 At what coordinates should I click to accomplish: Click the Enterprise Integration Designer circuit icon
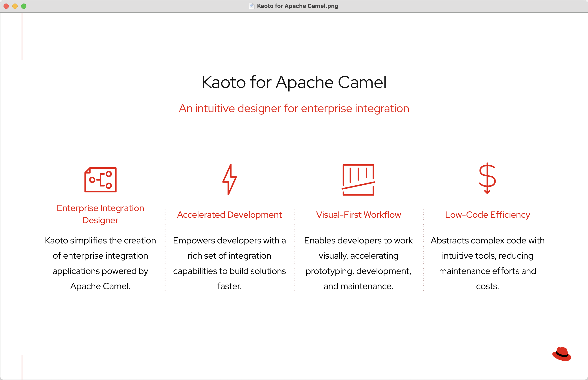tap(100, 180)
